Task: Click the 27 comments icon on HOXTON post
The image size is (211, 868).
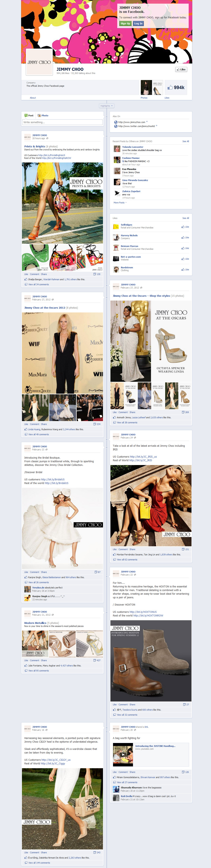Action: click(x=184, y=704)
